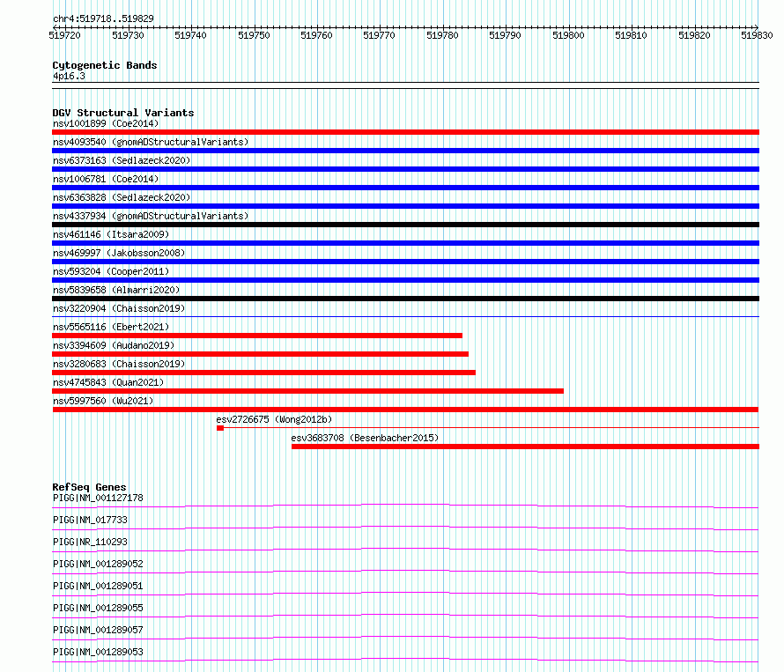
Task: Click the PIGG|NM_001289057 transcript label
Action: point(98,630)
